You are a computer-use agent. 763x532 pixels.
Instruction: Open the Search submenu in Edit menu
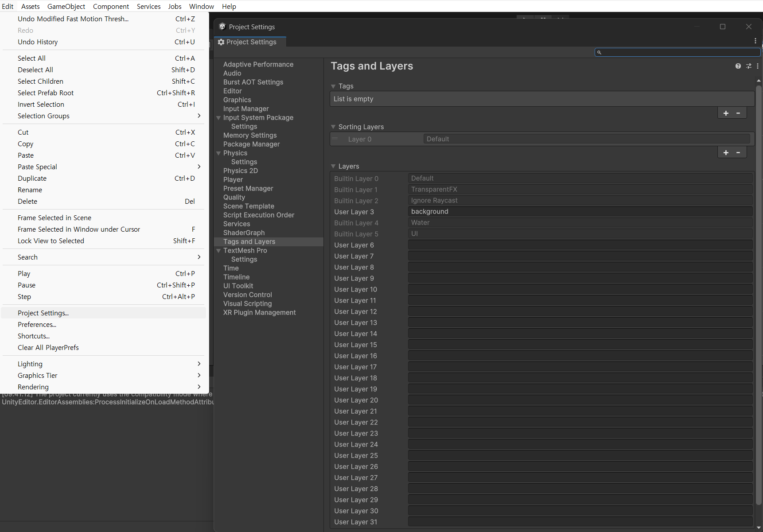[104, 257]
